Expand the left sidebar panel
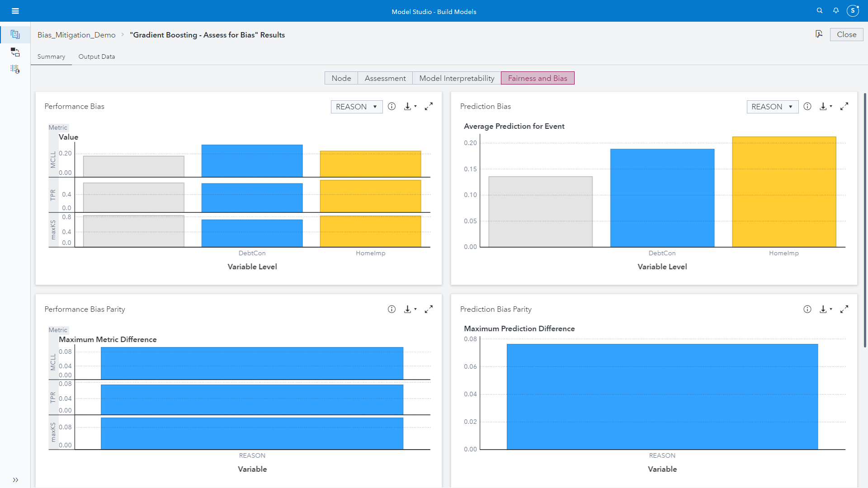Viewport: 868px width, 488px height. coord(15,480)
